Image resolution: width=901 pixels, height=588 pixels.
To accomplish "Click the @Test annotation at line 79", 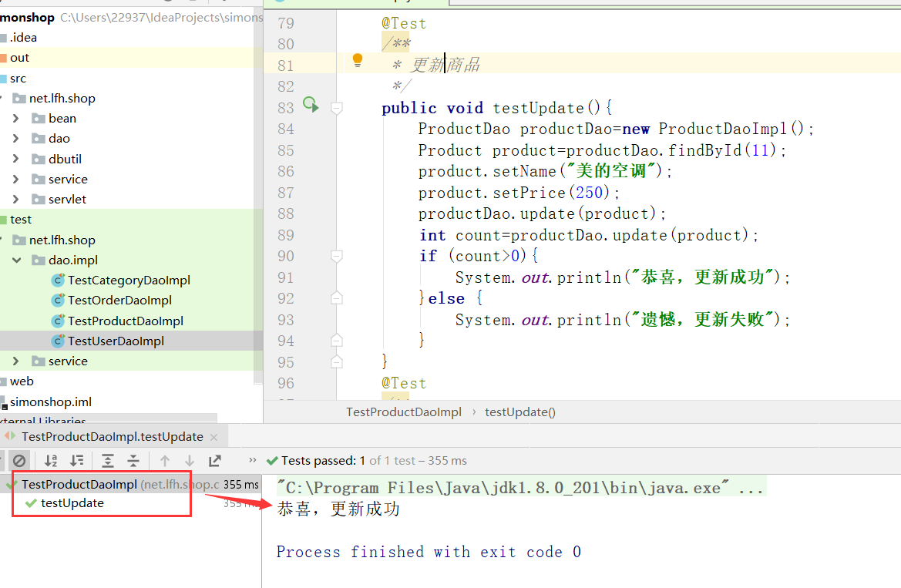I will tap(404, 24).
